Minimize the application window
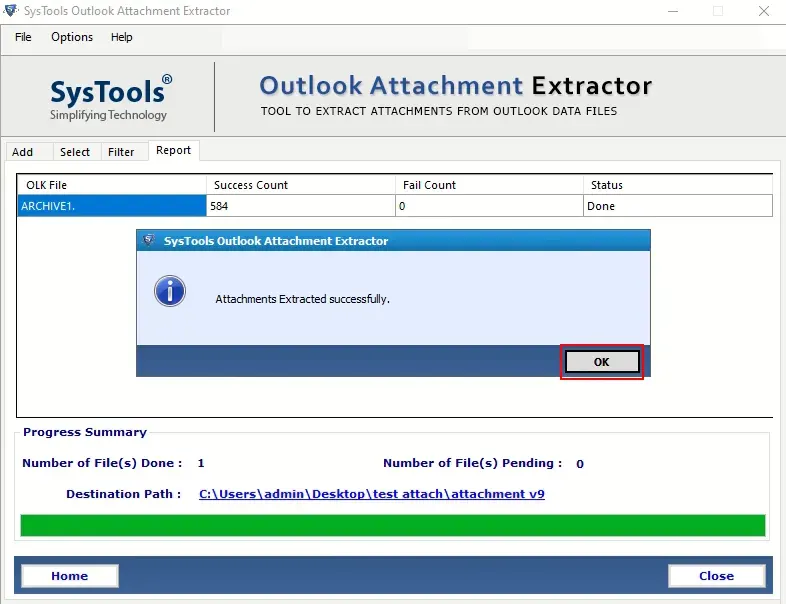The height and width of the screenshot is (604, 786). (x=673, y=11)
